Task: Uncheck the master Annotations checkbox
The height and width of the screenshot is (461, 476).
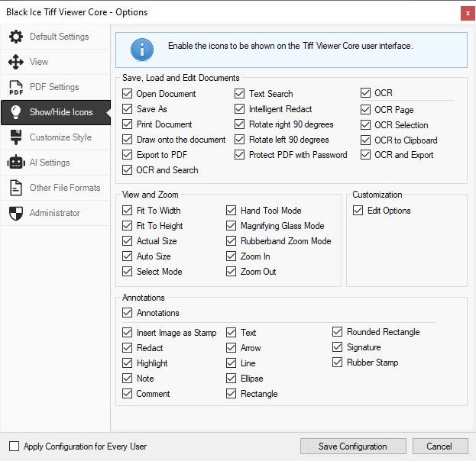Action: click(127, 312)
